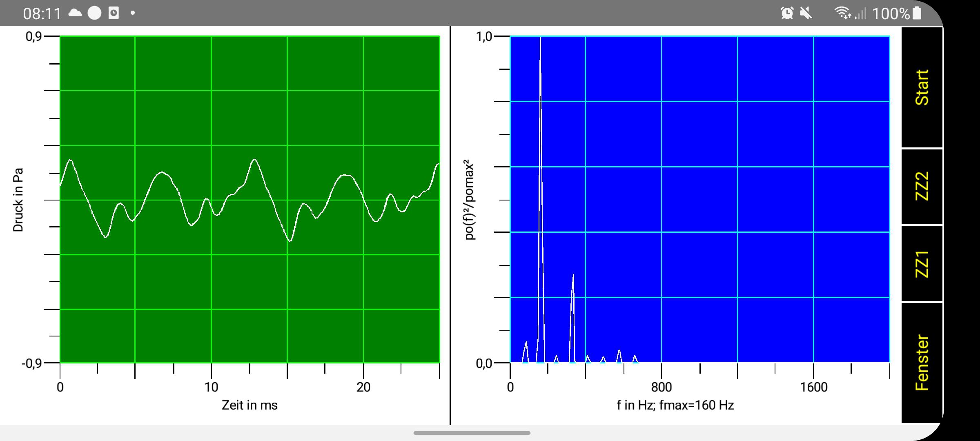Tap the 'Zeit in ms' axis label
Image resolution: width=980 pixels, height=441 pixels.
pyautogui.click(x=249, y=405)
